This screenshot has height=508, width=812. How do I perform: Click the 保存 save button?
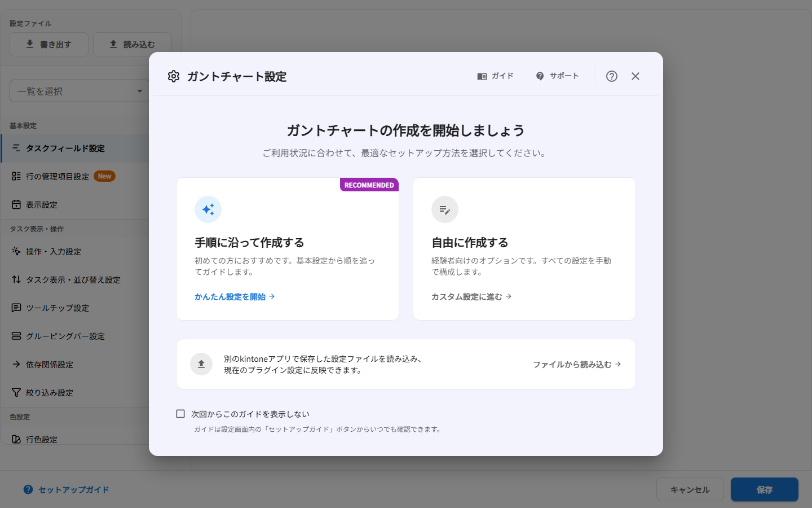[x=765, y=490]
